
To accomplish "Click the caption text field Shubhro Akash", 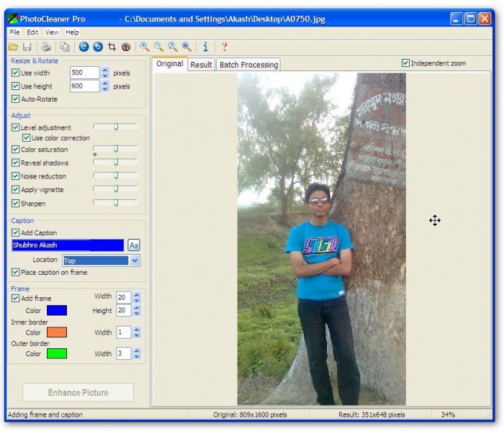I will click(x=68, y=245).
